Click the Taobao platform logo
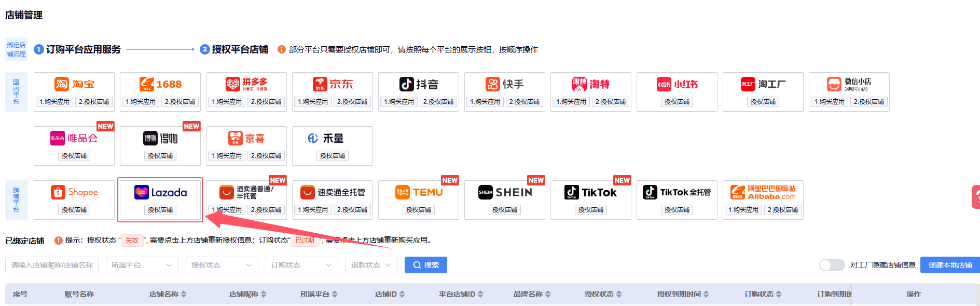The height and width of the screenshot is (306, 980). click(74, 84)
